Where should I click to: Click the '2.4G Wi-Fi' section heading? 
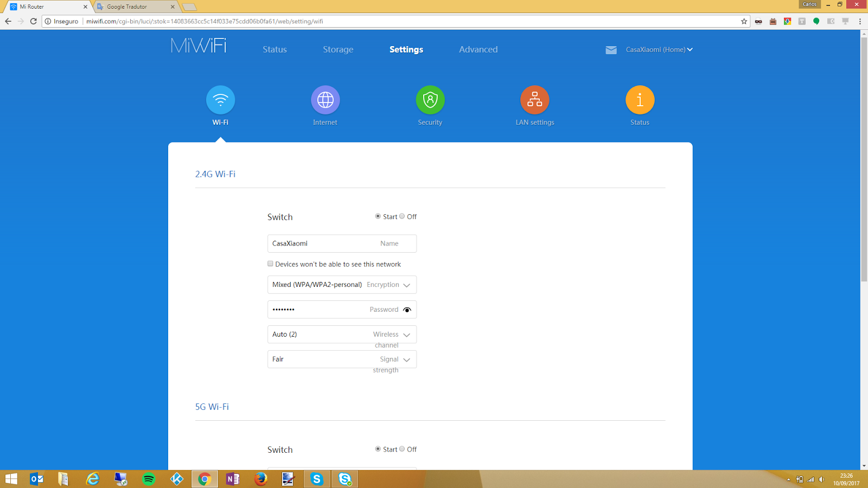coord(215,174)
